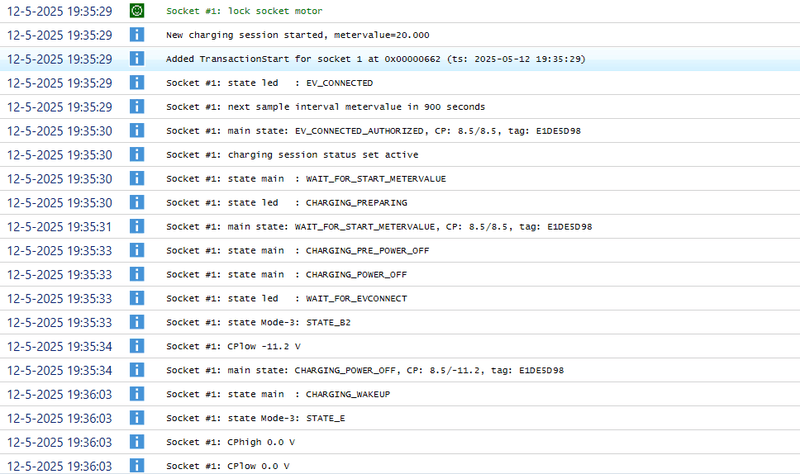This screenshot has width=800, height=474.
Task: Select the state Mode-3 STATE_E message
Action: click(256, 418)
